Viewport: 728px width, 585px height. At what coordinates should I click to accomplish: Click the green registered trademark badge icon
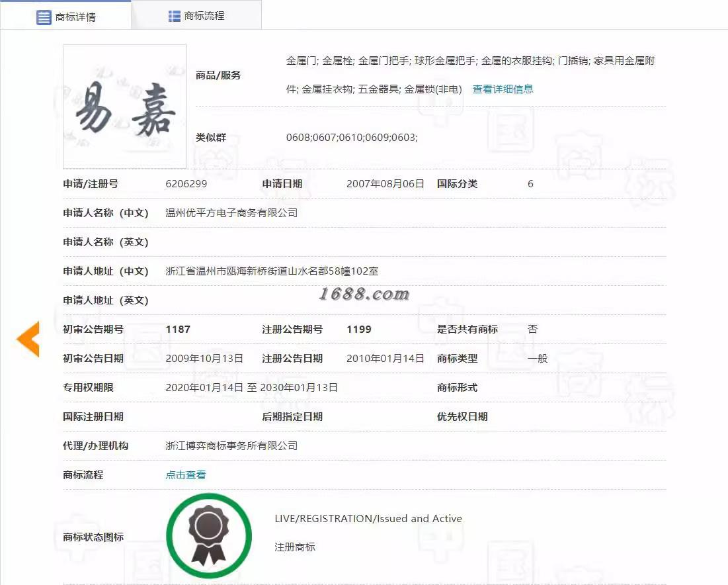tap(209, 536)
